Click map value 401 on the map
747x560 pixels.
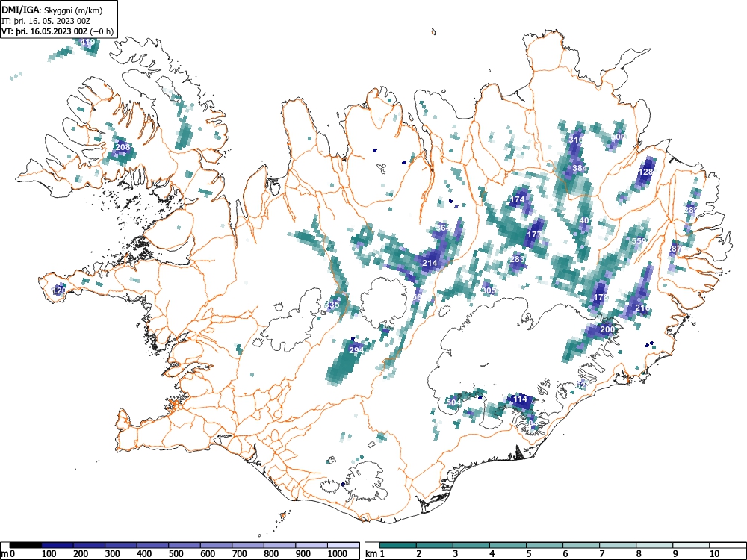pos(586,220)
